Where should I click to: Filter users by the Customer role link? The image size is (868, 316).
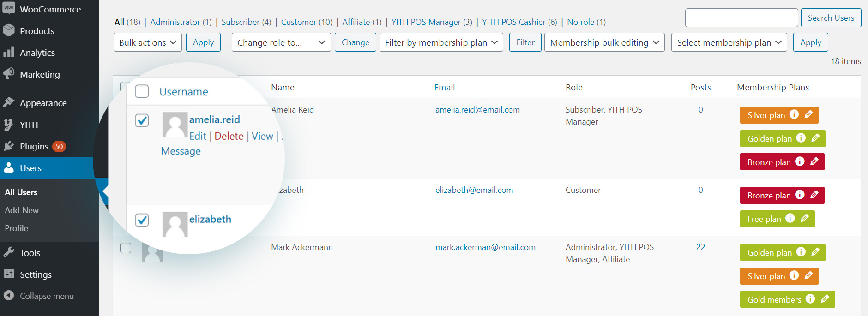click(x=299, y=22)
